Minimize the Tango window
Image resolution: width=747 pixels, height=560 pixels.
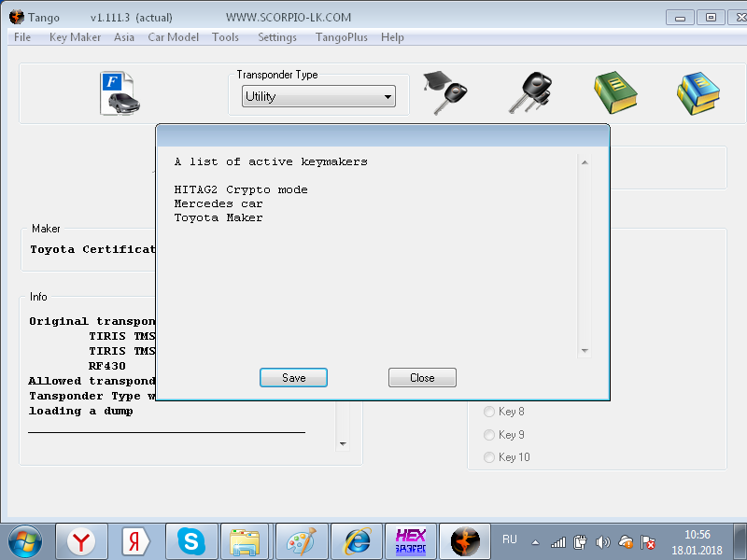pyautogui.click(x=681, y=18)
